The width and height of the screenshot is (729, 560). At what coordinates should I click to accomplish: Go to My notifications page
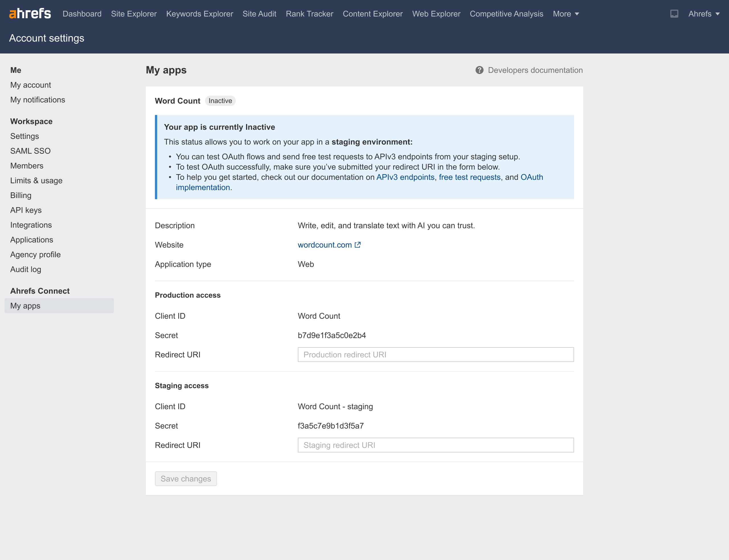click(38, 100)
